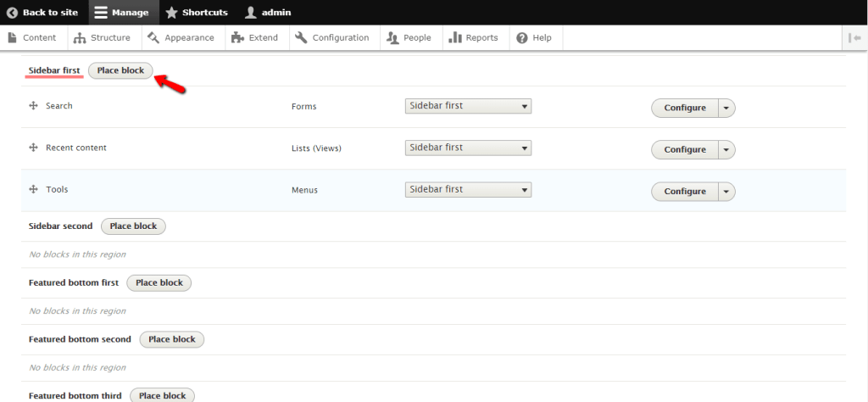Click the Appearance paintbrush icon

(153, 37)
